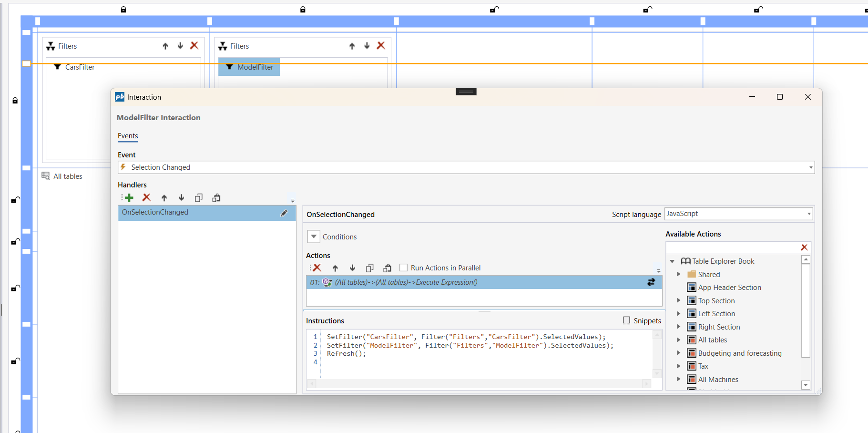The width and height of the screenshot is (868, 433).
Task: Copy the selected action in Actions toolbar
Action: click(369, 268)
